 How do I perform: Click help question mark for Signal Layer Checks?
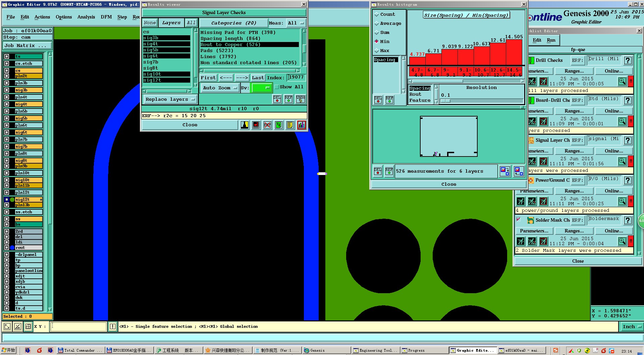(x=628, y=140)
